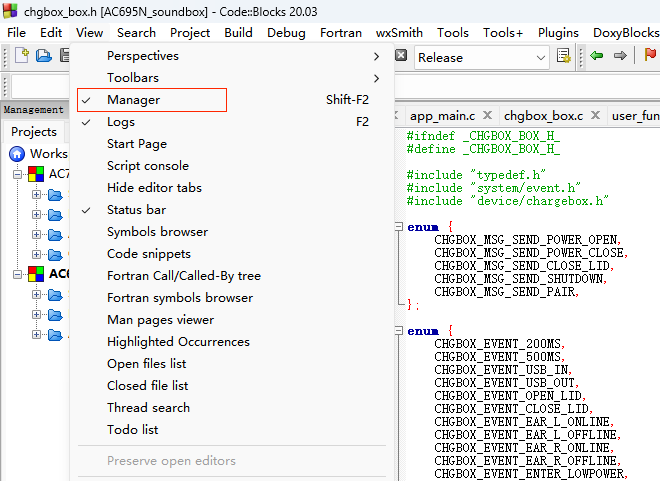Click the build target options icon
This screenshot has width=660, height=481.
tap(564, 56)
